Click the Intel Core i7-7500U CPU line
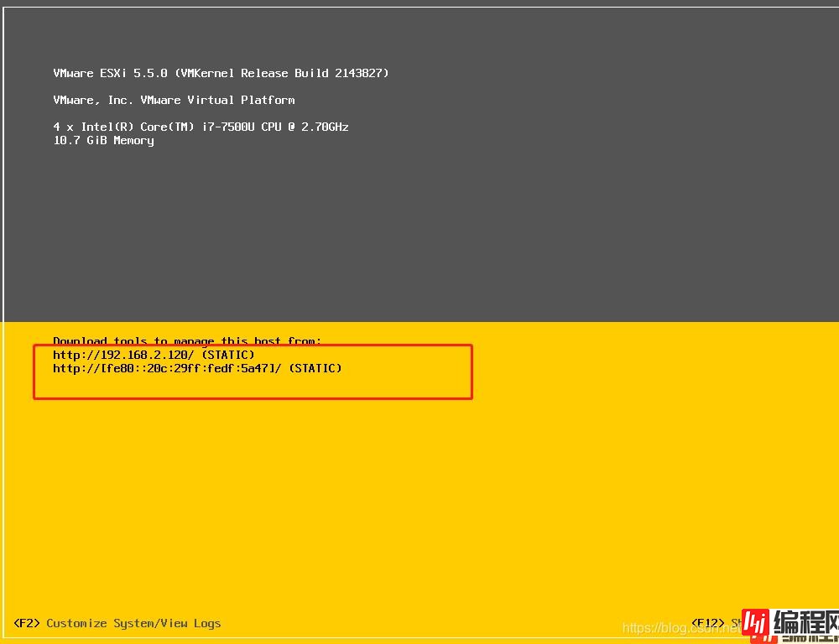Image resolution: width=839 pixels, height=644 pixels. tap(201, 127)
